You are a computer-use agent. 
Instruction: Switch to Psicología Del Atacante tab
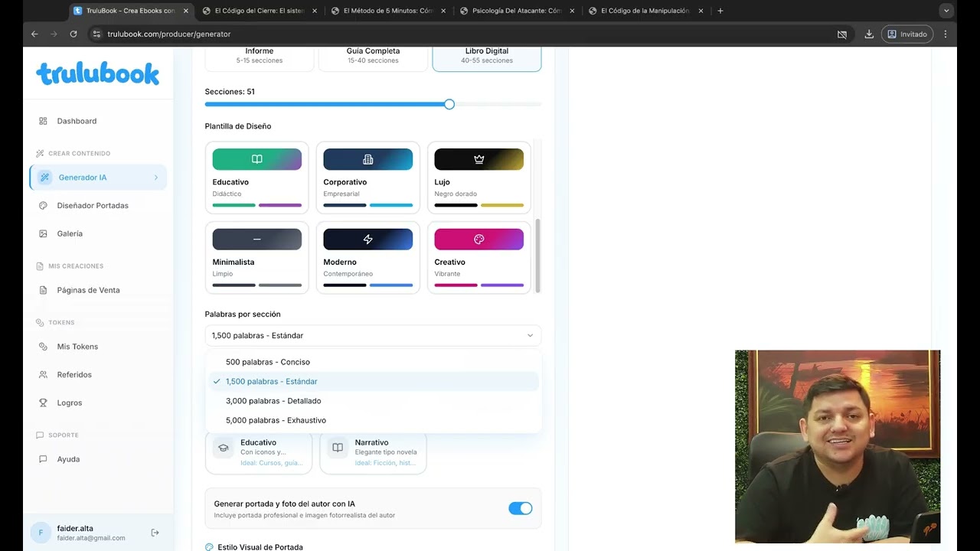[x=517, y=11]
